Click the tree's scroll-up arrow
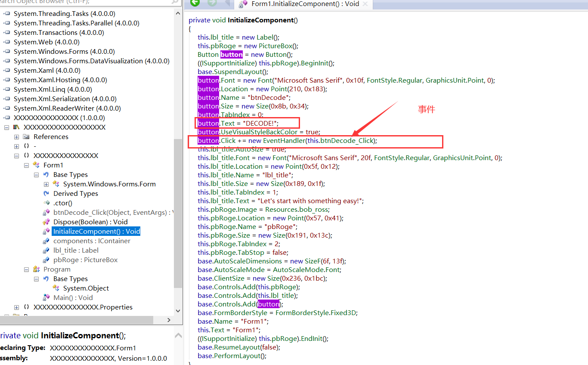This screenshot has height=365, width=588. pos(178,12)
